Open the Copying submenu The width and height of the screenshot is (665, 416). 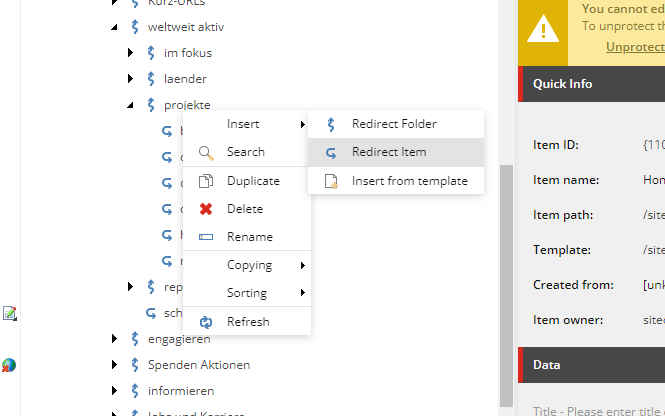(x=246, y=265)
